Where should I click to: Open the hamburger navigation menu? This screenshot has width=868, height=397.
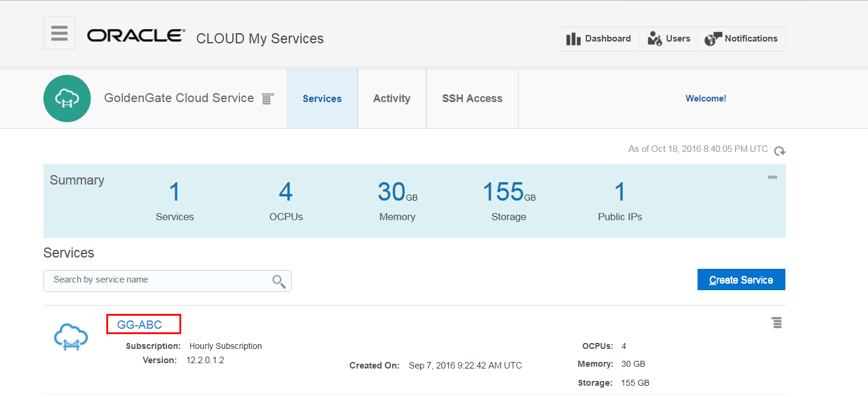click(x=59, y=33)
